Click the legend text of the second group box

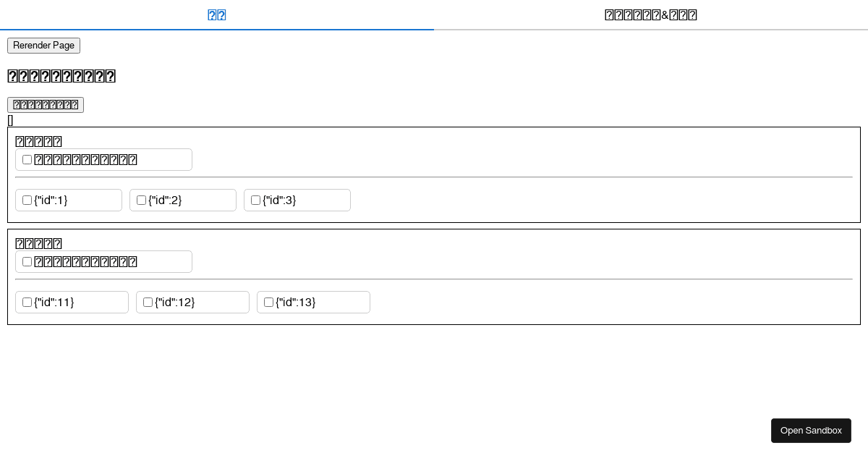(38, 243)
